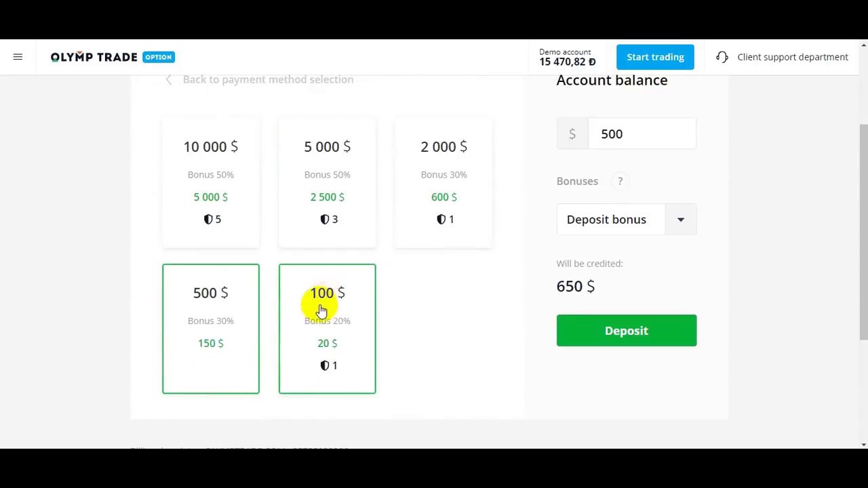The image size is (868, 488).
Task: Click the shield icon on 100 $ card
Action: (325, 365)
